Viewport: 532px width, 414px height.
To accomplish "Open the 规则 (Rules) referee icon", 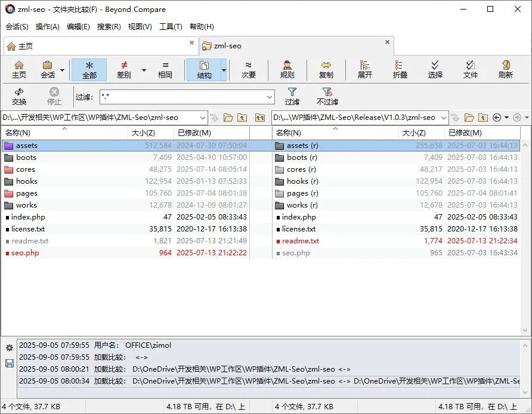I will 287,70.
